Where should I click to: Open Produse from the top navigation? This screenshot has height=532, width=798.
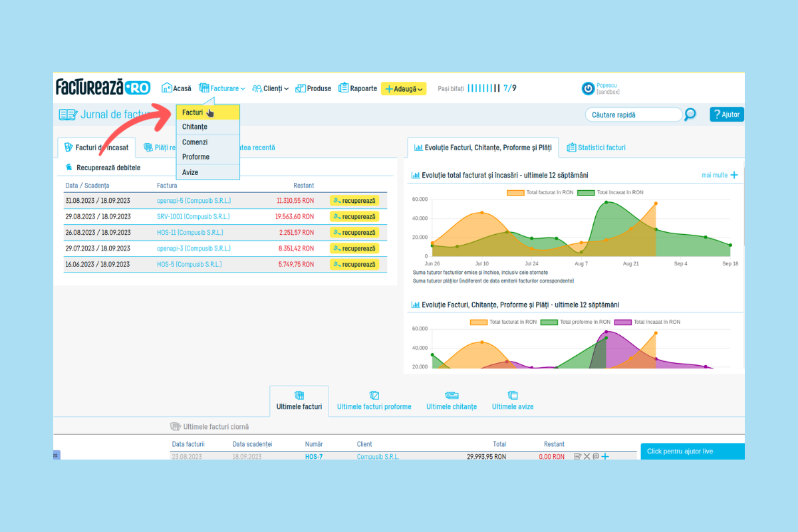point(313,88)
